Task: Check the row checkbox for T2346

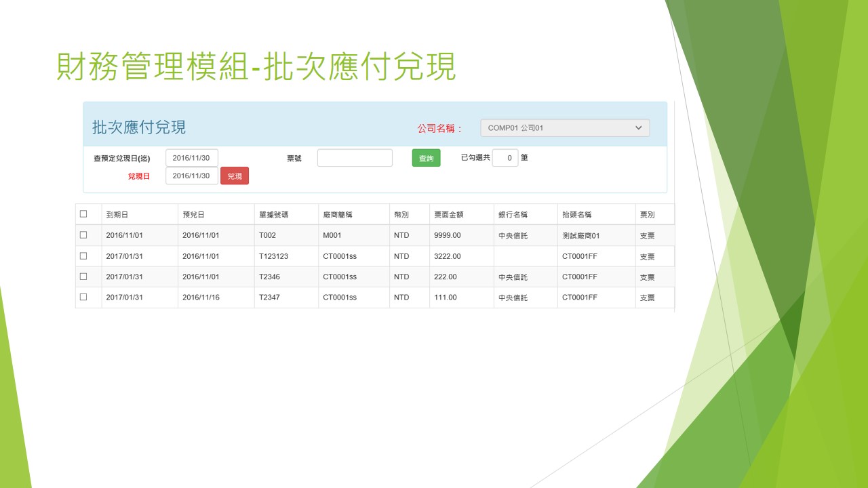Action: point(83,276)
